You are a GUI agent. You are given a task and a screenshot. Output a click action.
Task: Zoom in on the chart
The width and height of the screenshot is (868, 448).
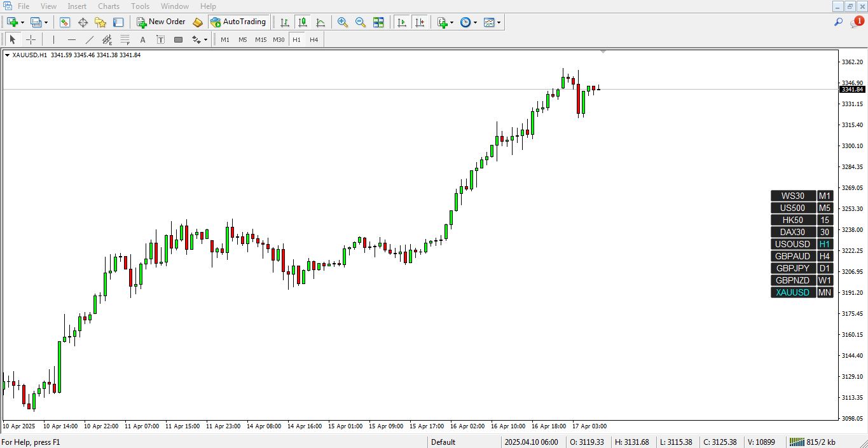pyautogui.click(x=343, y=22)
